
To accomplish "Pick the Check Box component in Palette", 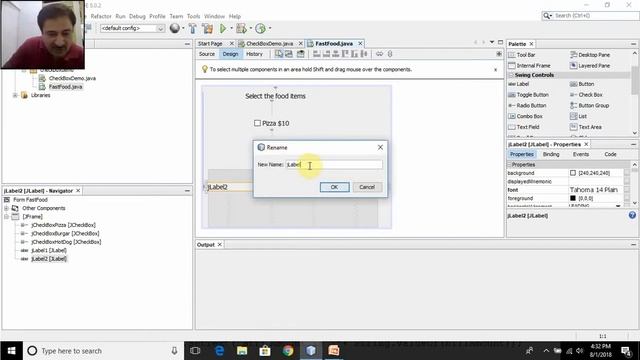I will pos(586,95).
